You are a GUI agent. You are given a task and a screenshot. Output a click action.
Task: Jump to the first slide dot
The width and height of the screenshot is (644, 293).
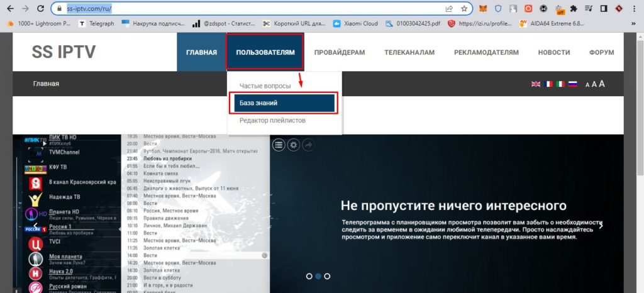(309, 276)
